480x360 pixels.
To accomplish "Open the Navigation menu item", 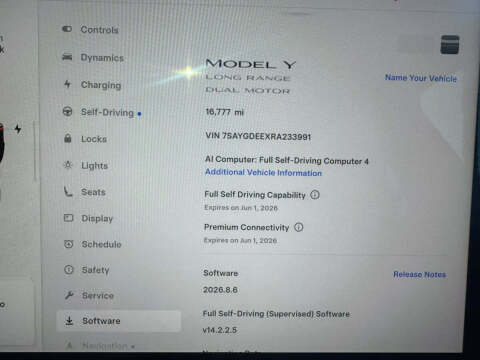I will (x=105, y=346).
